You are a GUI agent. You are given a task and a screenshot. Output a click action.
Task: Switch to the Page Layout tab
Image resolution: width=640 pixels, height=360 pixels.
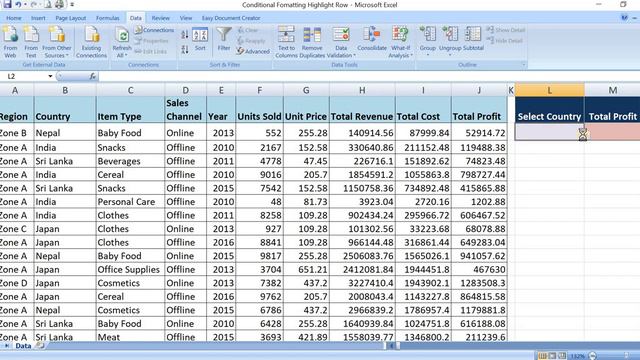click(71, 18)
